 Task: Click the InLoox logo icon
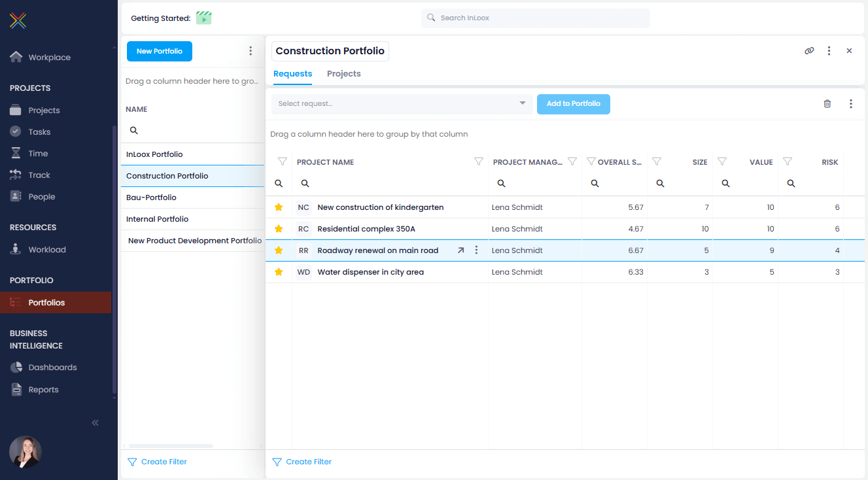pos(18,21)
